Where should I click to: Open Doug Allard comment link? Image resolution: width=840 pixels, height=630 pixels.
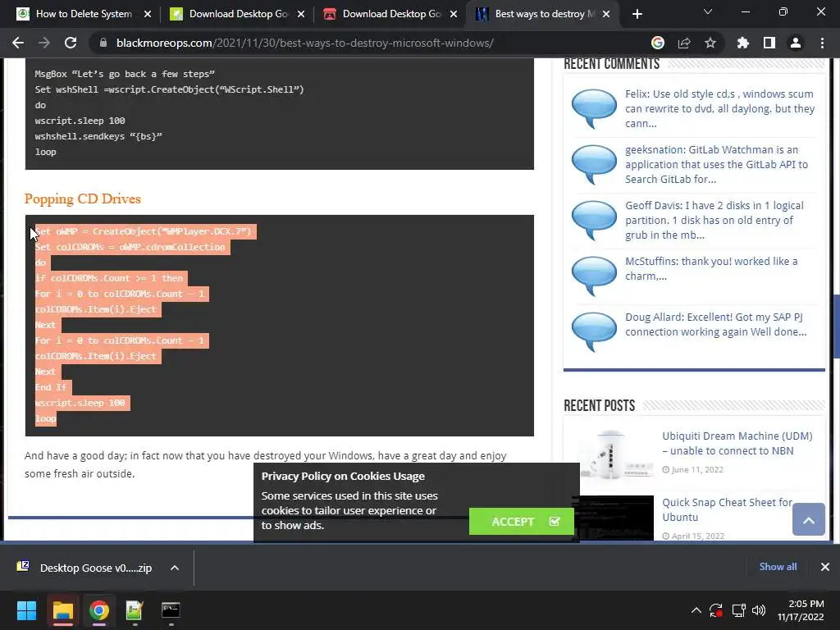[x=715, y=324]
